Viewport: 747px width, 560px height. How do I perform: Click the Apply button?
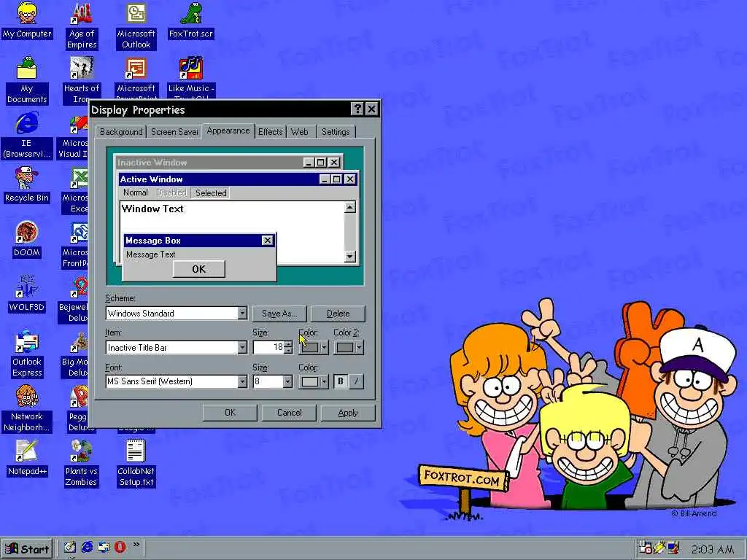point(348,413)
